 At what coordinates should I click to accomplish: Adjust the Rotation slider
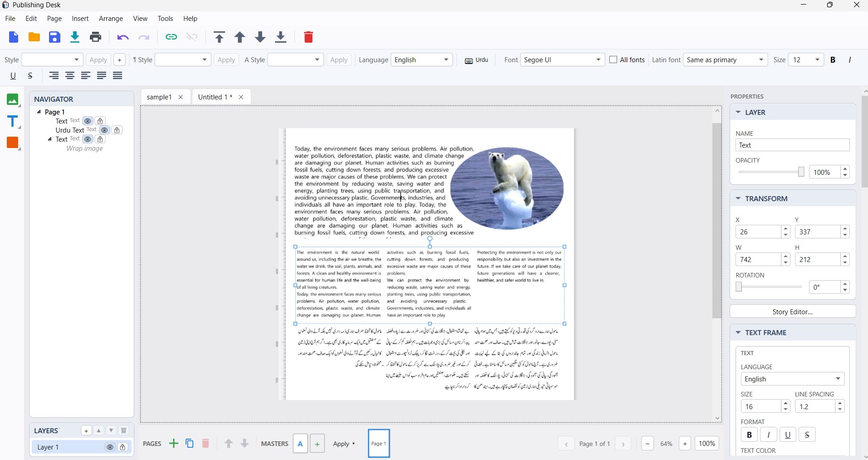pyautogui.click(x=770, y=287)
